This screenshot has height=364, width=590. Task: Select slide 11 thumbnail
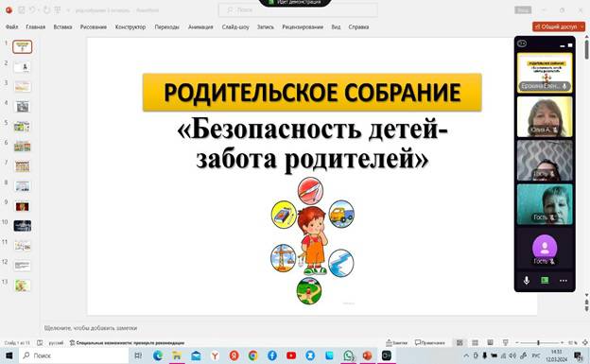[22, 246]
